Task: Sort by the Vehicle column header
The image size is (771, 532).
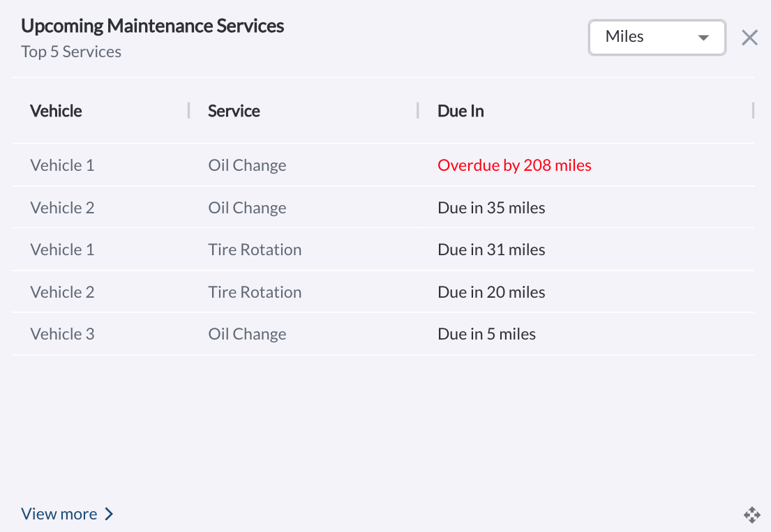Action: tap(56, 111)
